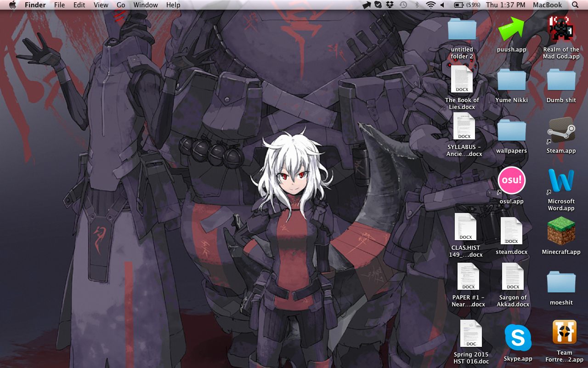Open Skype.app on the desktop
The image size is (588, 368).
tap(518, 338)
